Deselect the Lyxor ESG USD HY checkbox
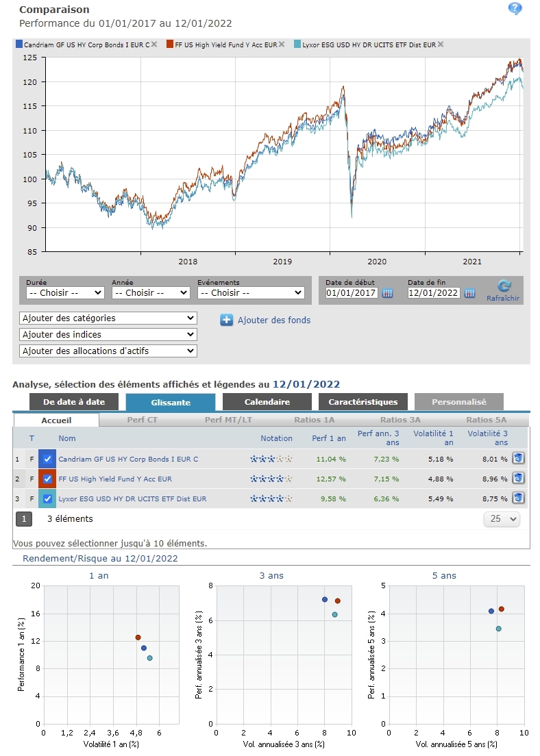 pyautogui.click(x=47, y=499)
